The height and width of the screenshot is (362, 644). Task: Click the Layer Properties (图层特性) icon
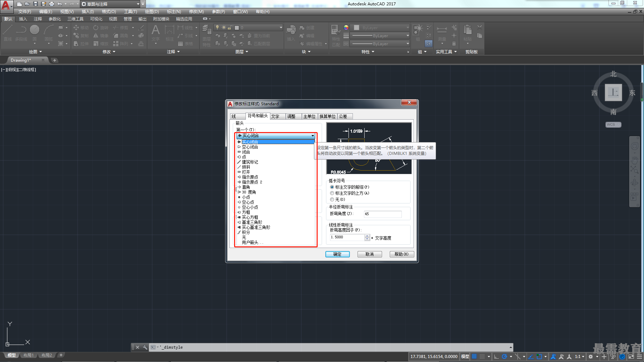(207, 35)
